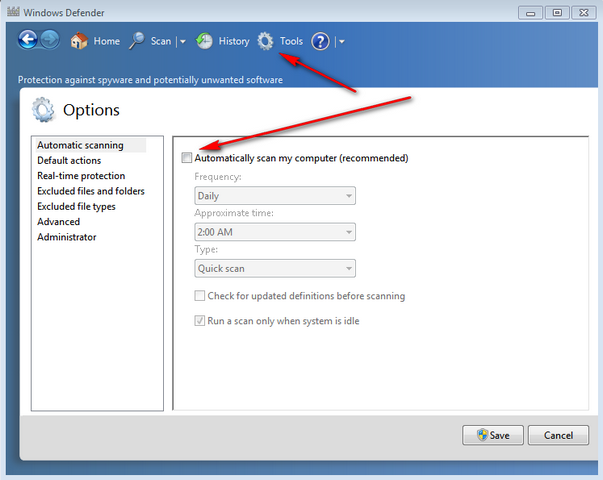The height and width of the screenshot is (480, 603).
Task: Open the scan Type Quick scan dropdown
Action: pyautogui.click(x=275, y=268)
